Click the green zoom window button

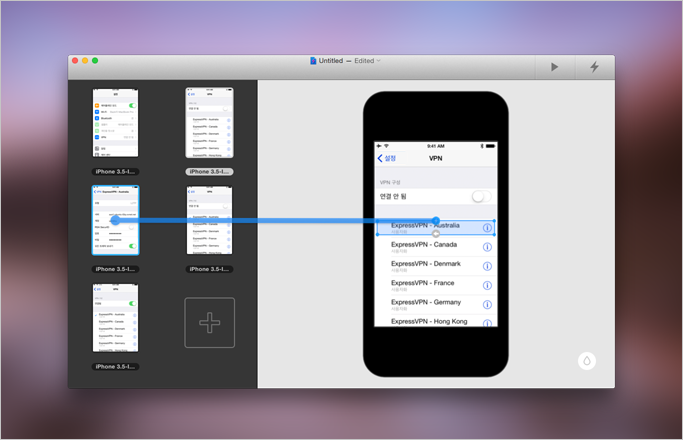point(95,61)
